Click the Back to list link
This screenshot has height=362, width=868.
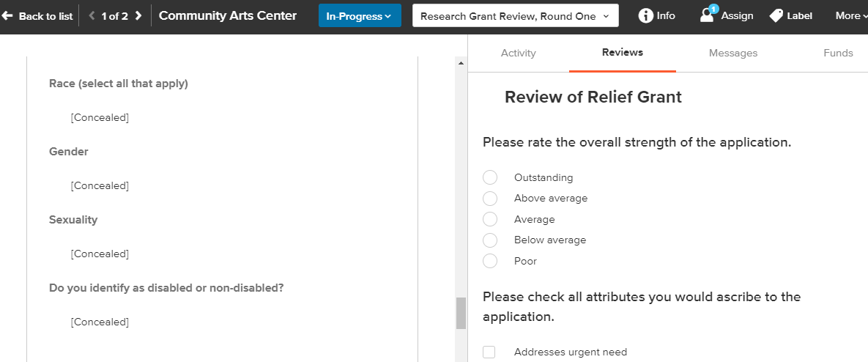(45, 16)
